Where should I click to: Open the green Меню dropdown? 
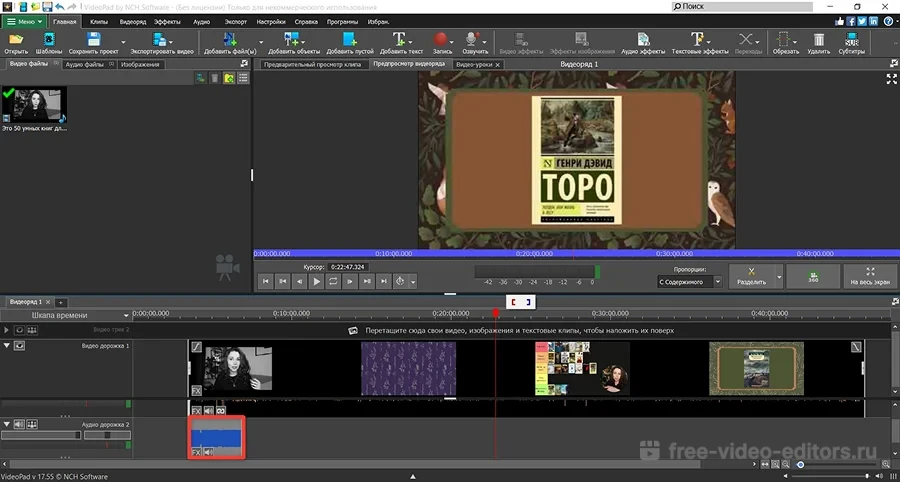(25, 21)
